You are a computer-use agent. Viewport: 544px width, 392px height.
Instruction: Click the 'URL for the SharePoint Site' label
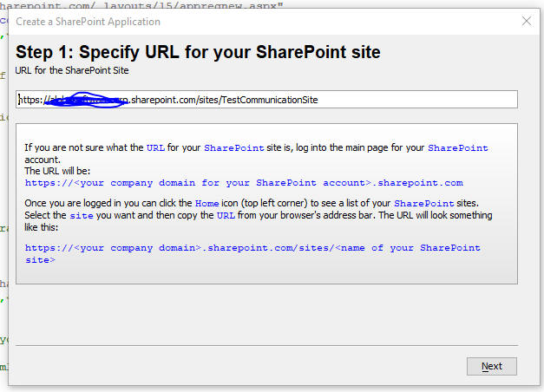click(72, 70)
